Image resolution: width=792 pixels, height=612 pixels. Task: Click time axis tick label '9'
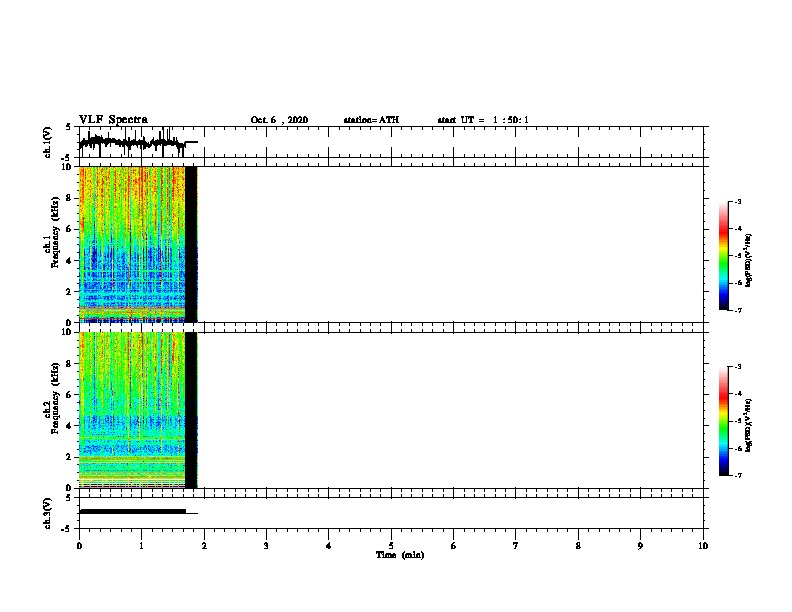pyautogui.click(x=640, y=545)
